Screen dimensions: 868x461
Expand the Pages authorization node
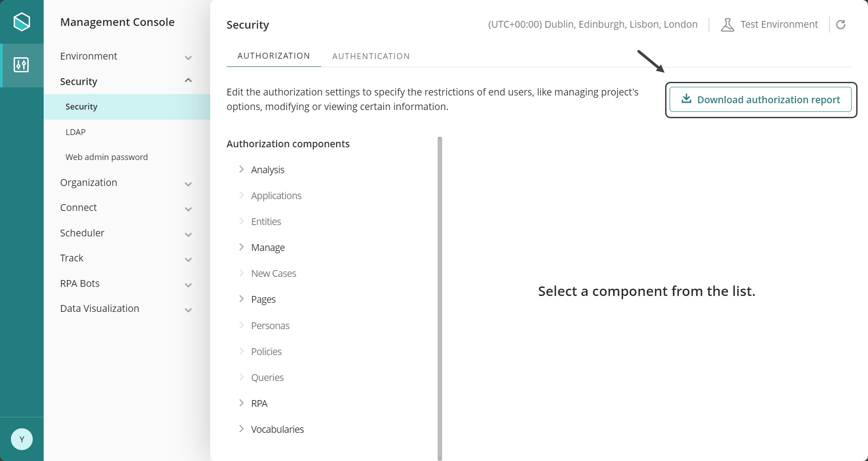click(x=242, y=299)
